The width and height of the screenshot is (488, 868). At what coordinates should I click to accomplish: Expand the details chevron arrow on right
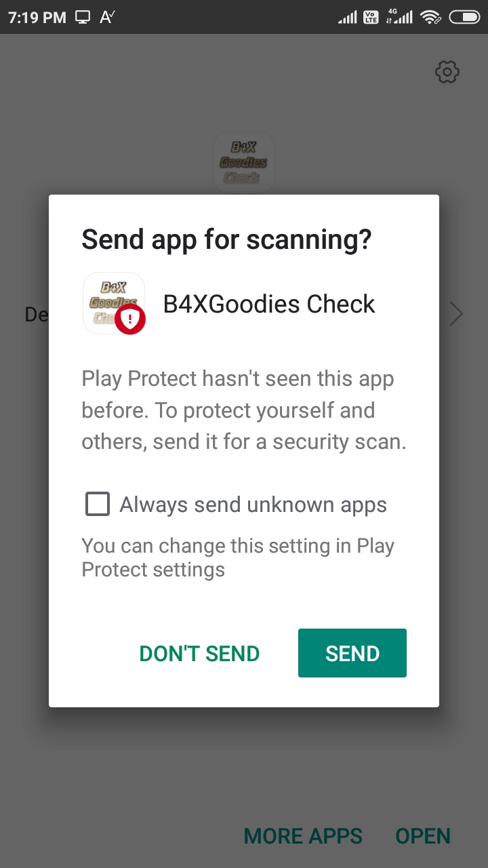click(457, 314)
